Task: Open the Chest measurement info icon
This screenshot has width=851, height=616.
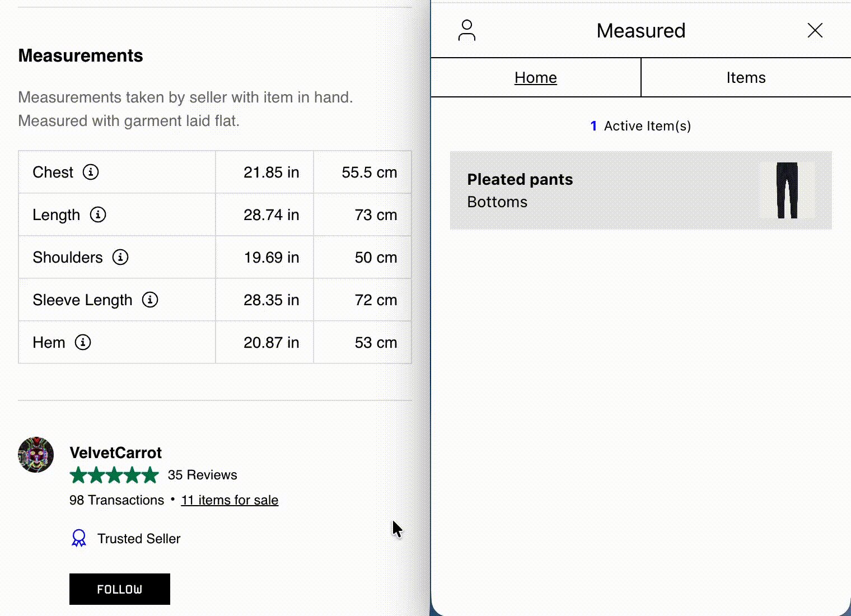Action: (92, 172)
